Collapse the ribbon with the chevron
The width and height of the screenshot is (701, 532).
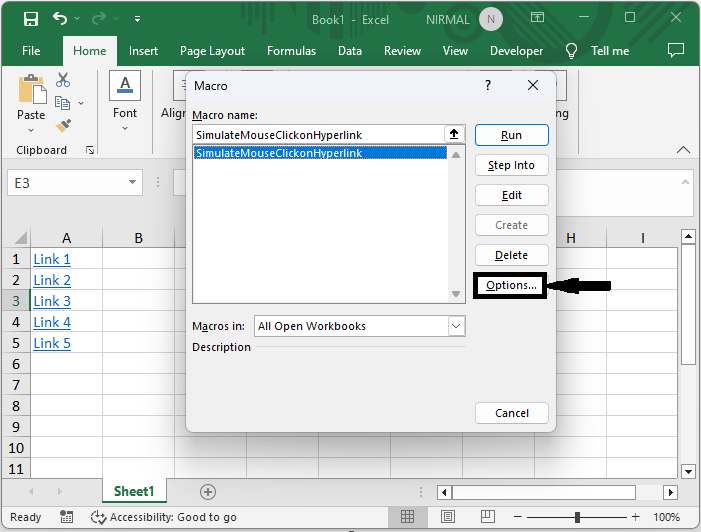[x=683, y=150]
